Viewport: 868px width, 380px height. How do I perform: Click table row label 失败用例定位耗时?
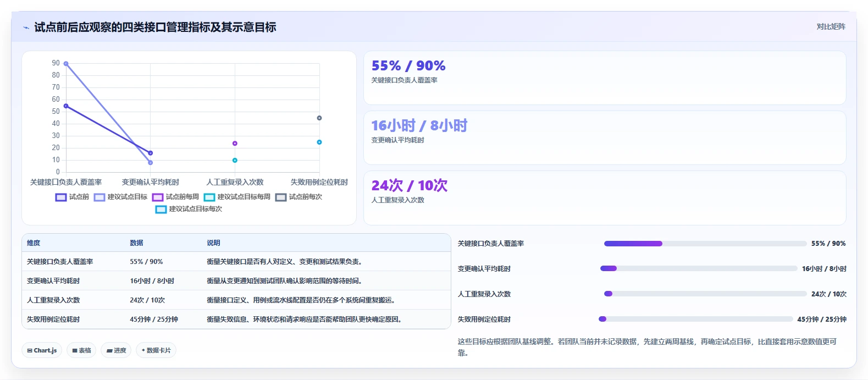tap(53, 320)
